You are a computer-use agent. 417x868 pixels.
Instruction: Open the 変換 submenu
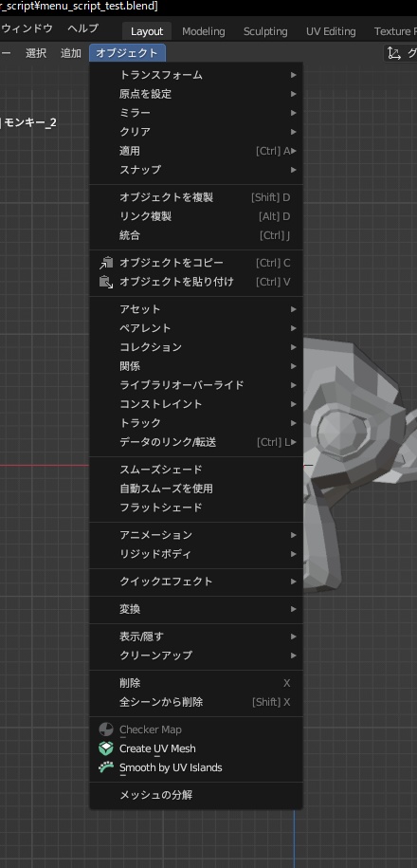196,609
